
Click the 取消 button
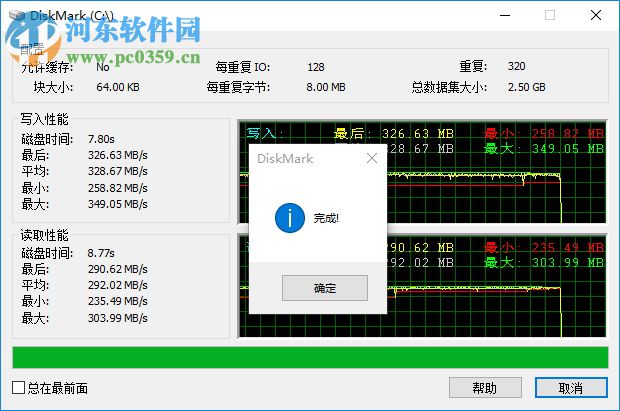[x=571, y=388]
